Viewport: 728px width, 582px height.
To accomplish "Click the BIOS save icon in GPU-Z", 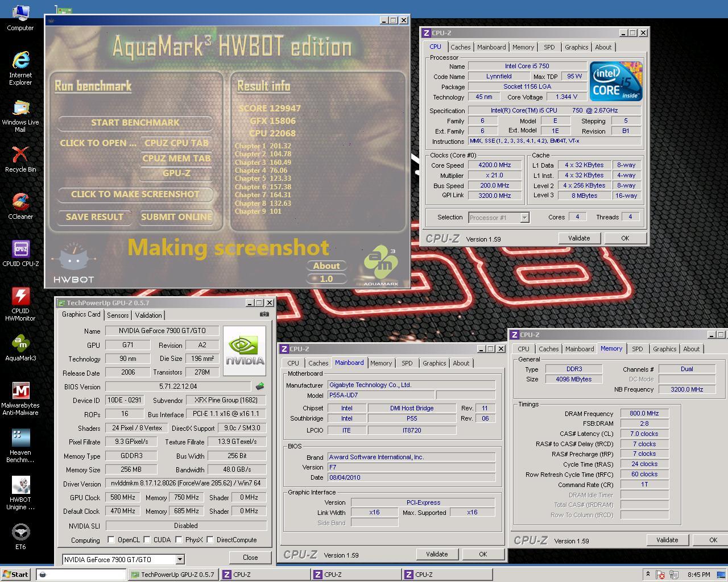I will (x=260, y=386).
